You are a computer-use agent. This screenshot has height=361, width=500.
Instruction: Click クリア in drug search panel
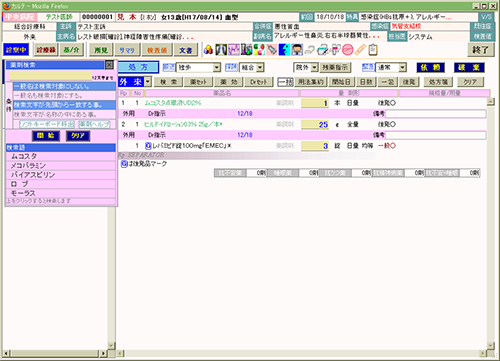click(78, 136)
